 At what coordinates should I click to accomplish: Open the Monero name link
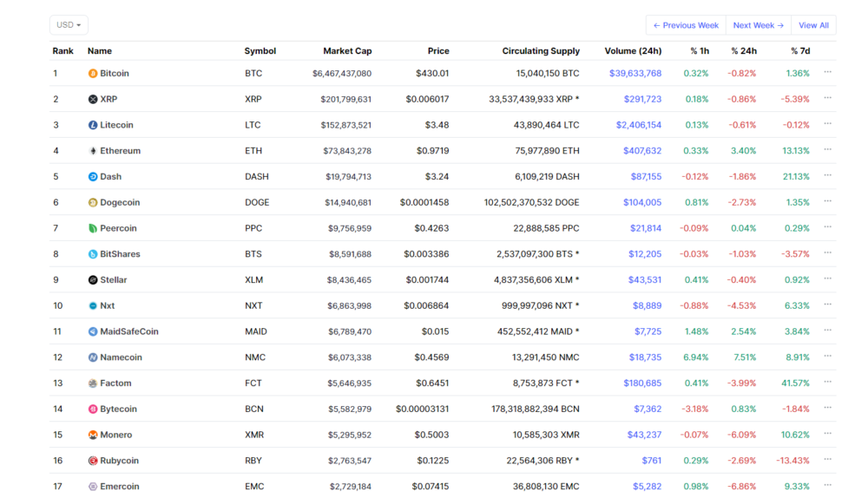(x=116, y=435)
